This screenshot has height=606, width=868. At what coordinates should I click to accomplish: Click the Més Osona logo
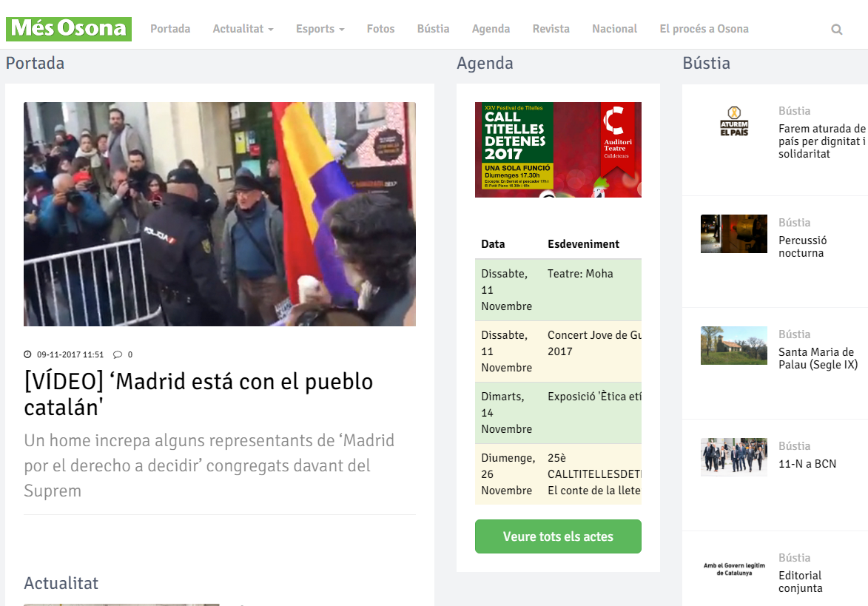(69, 29)
